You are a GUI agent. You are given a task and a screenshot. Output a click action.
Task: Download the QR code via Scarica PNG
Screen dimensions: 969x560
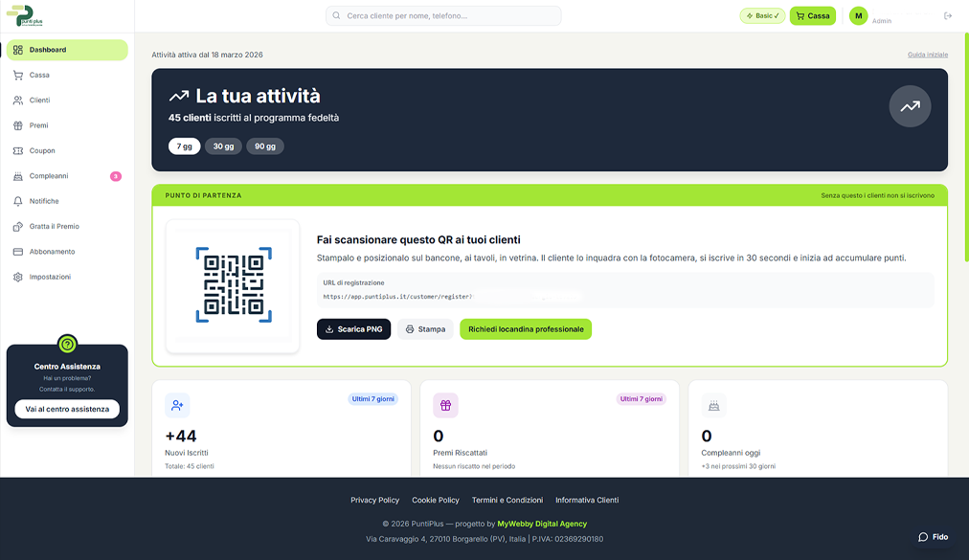(352, 328)
